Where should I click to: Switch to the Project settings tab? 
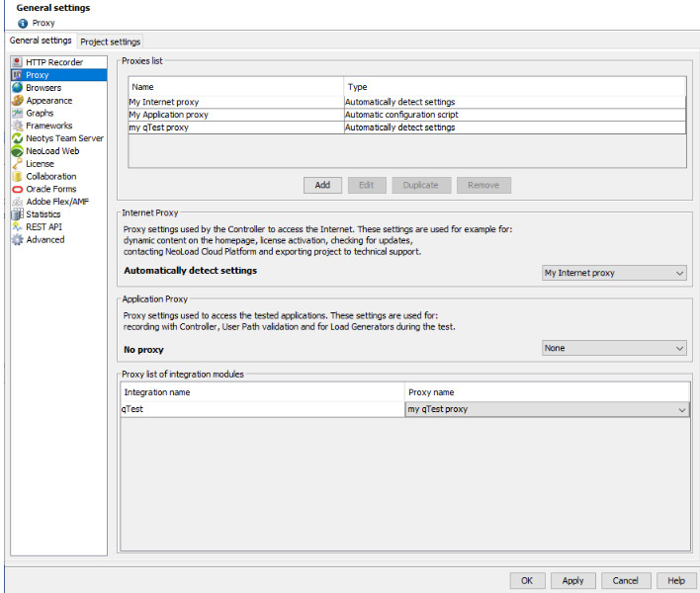111,42
